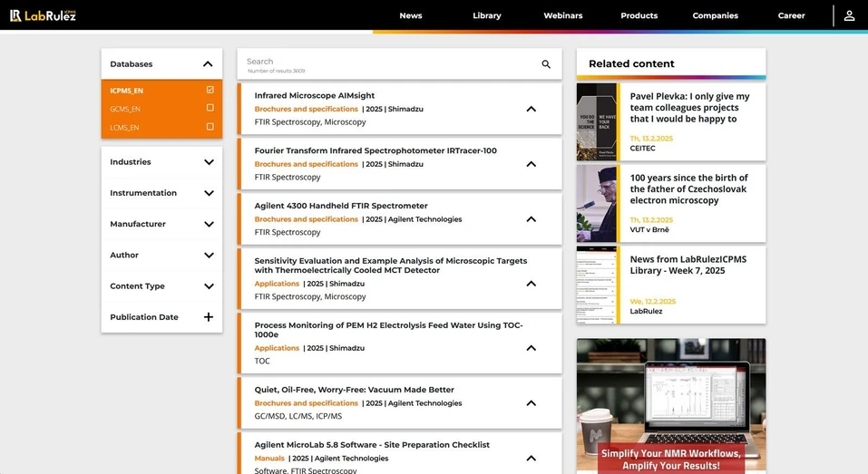Collapse the Quiet, Oil-Free vacuum entry
The image size is (868, 474).
pos(531,403)
